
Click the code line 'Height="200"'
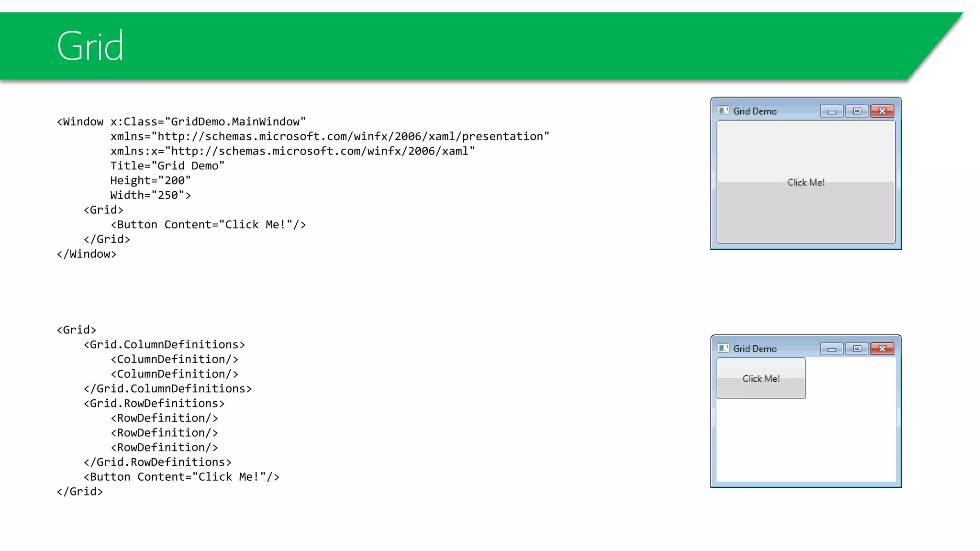point(151,181)
